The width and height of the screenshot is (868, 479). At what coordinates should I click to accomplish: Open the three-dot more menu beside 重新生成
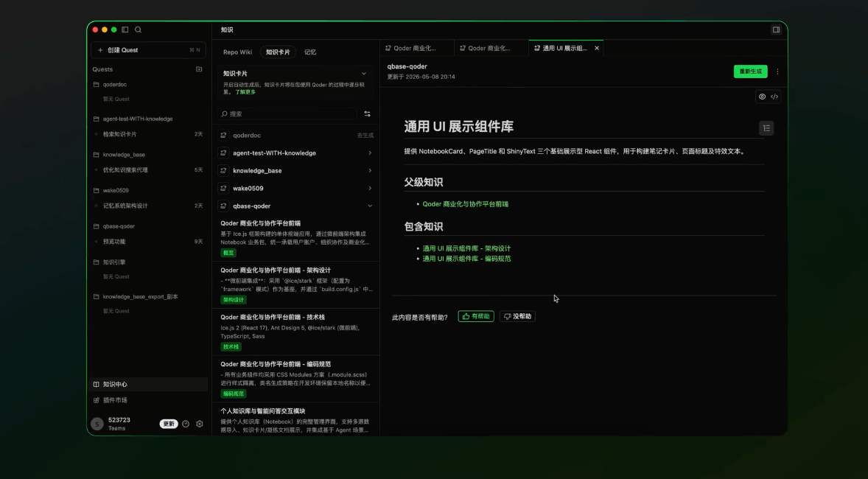(777, 71)
